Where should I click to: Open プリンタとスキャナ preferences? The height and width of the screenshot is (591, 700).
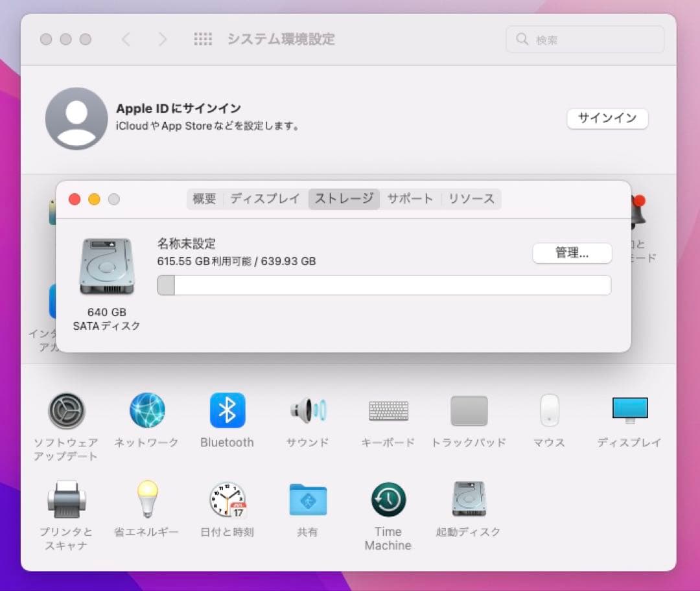(67, 500)
